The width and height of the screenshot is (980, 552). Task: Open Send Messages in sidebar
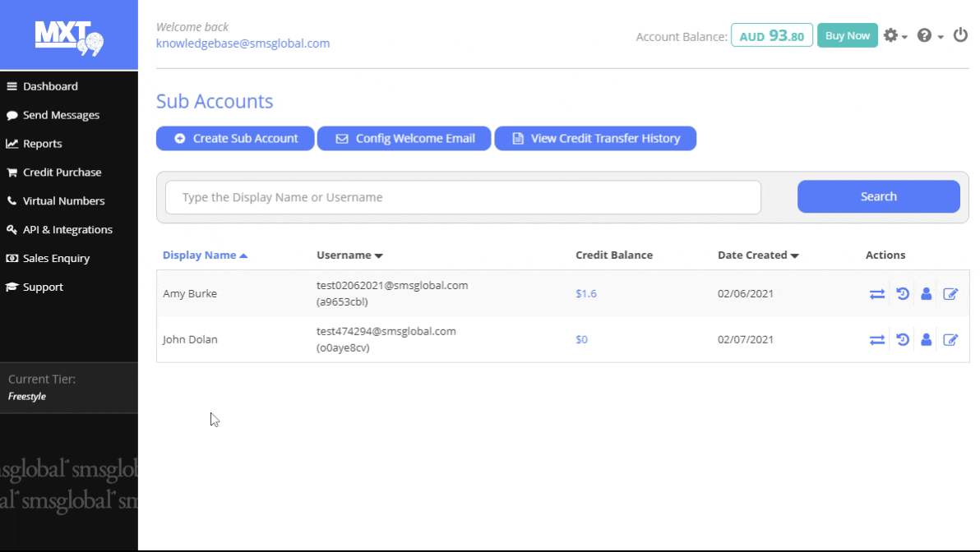click(x=61, y=115)
